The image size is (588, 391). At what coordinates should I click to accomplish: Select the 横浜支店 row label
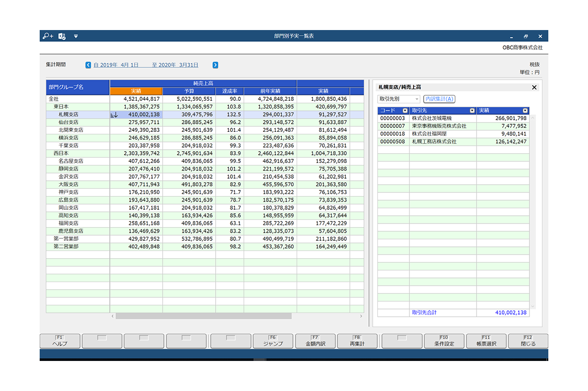pos(68,138)
